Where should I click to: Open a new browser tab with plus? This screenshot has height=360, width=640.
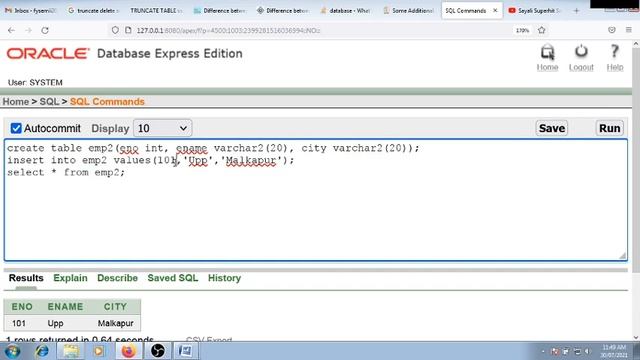(576, 11)
